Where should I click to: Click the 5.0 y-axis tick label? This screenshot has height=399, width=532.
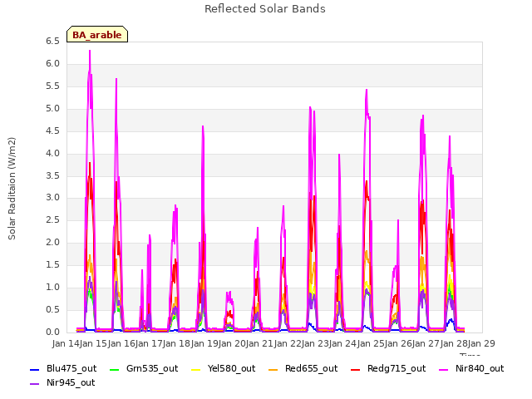(52, 108)
